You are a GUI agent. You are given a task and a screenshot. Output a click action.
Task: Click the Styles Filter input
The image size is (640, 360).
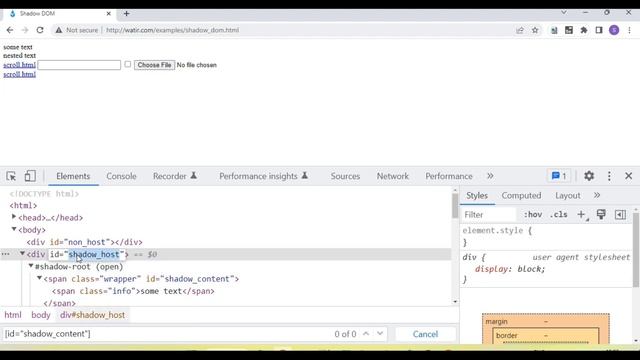489,214
